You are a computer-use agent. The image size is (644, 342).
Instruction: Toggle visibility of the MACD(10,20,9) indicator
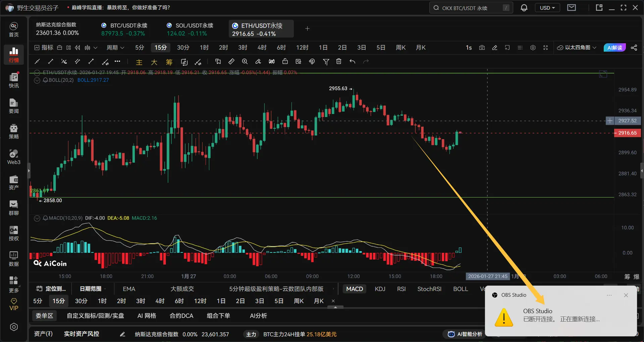(37, 218)
